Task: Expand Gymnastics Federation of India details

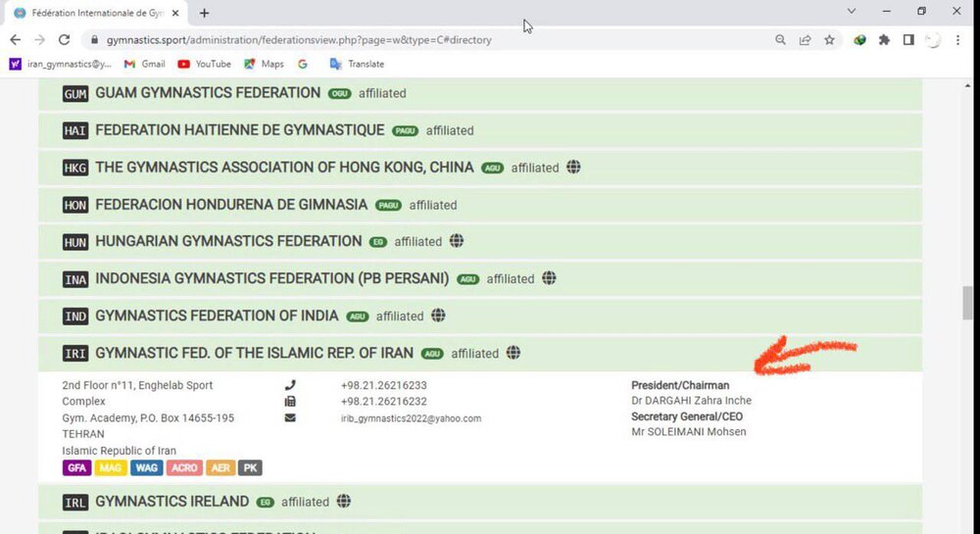Action: click(217, 316)
